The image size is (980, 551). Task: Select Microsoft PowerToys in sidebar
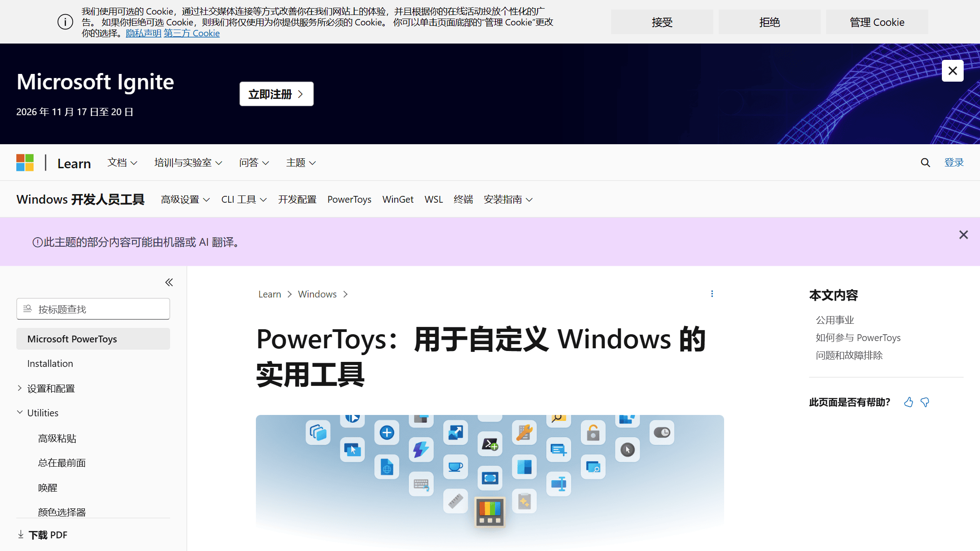point(93,339)
